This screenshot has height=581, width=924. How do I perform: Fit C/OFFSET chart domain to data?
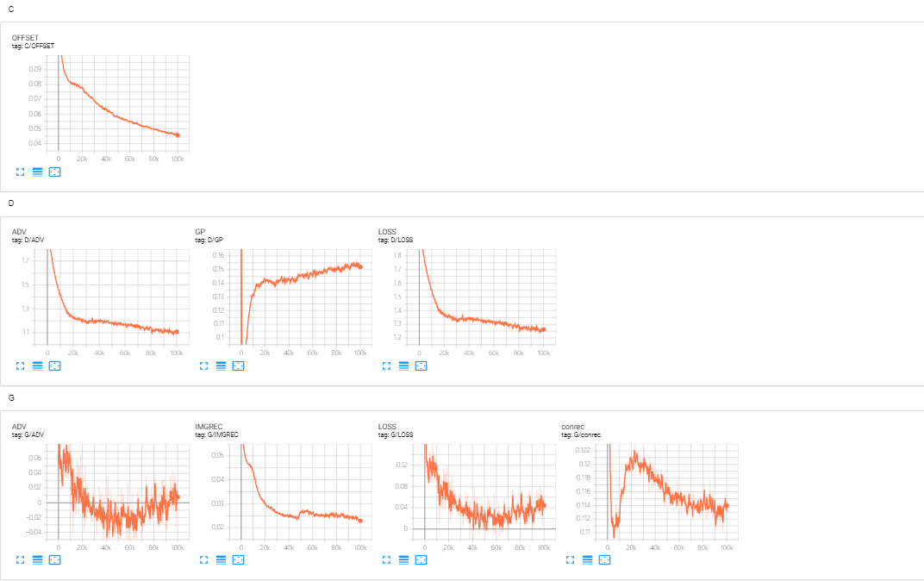[55, 172]
